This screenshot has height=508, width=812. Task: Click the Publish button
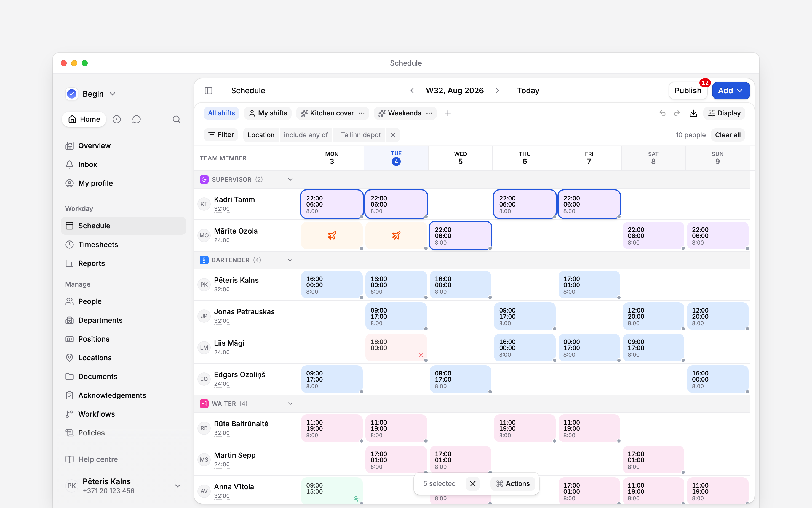pyautogui.click(x=688, y=90)
